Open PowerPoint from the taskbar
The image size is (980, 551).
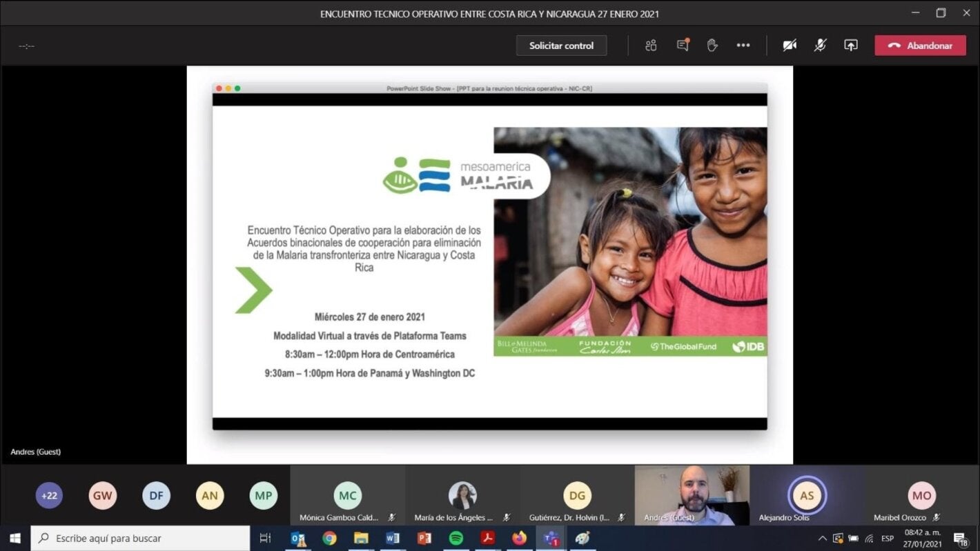(x=424, y=538)
